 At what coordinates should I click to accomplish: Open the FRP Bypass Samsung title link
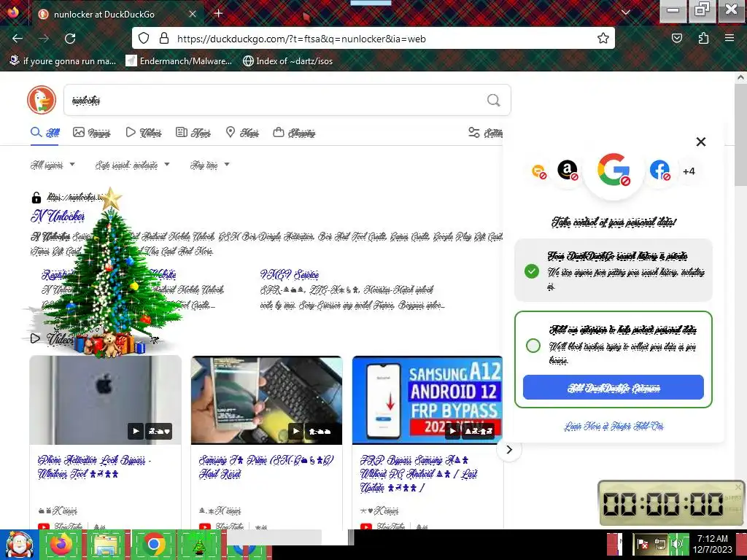coord(419,474)
